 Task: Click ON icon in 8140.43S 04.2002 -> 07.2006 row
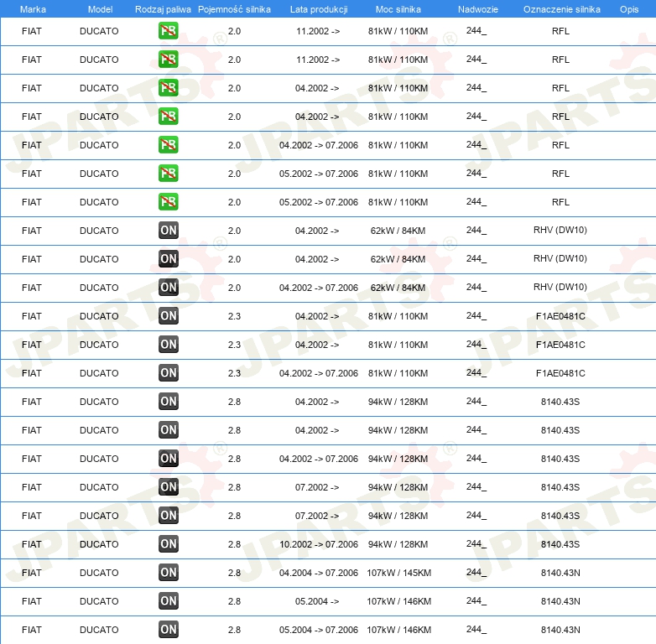[x=168, y=459]
